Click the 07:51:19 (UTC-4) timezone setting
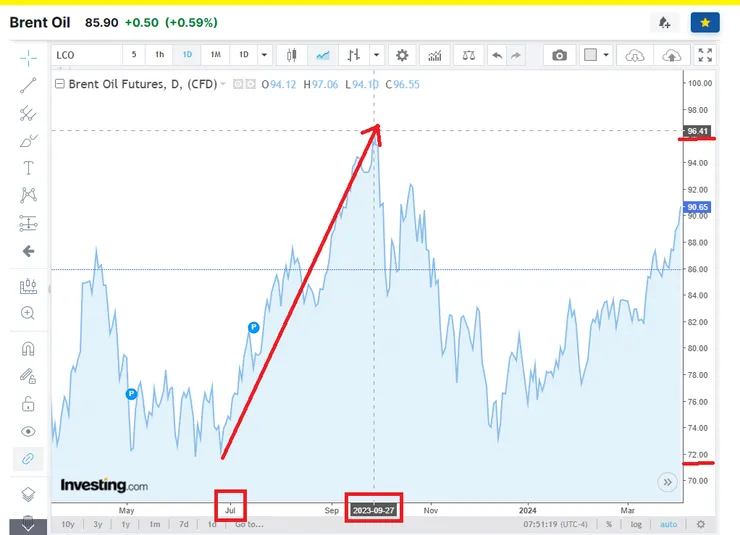The height and width of the screenshot is (535, 740). (555, 524)
